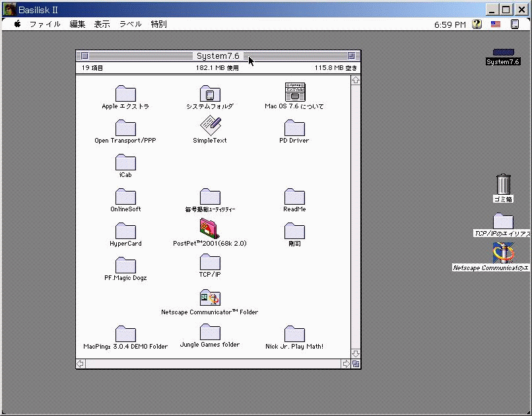
Task: Select the HyperCard folder icon
Action: 125,230
